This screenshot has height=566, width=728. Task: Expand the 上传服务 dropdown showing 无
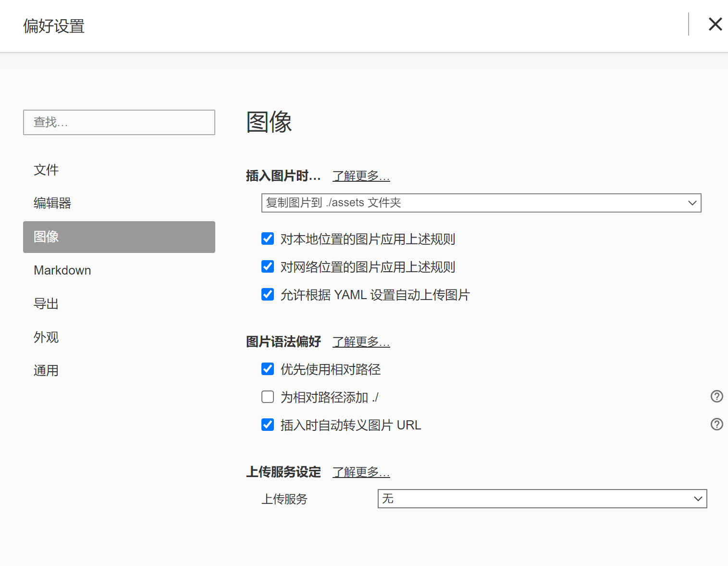542,499
